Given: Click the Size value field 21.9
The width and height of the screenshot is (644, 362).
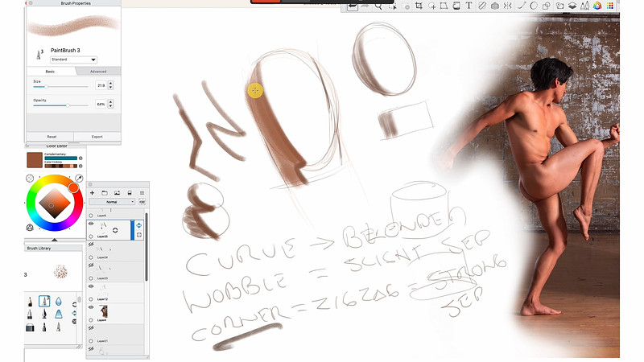Looking at the screenshot, I should [101, 85].
